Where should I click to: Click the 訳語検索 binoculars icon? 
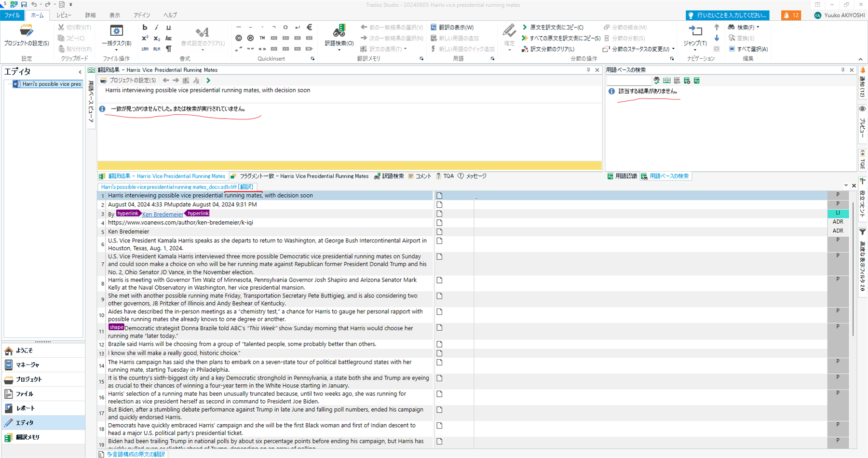339,31
